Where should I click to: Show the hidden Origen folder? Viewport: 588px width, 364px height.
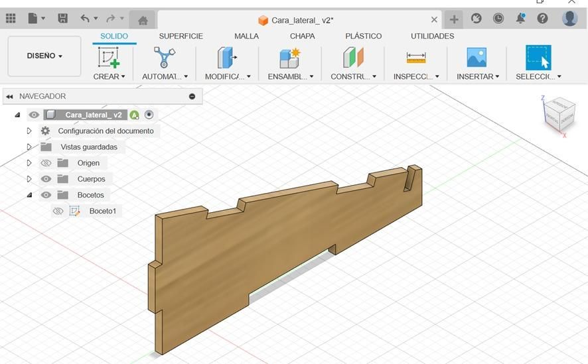click(x=46, y=163)
